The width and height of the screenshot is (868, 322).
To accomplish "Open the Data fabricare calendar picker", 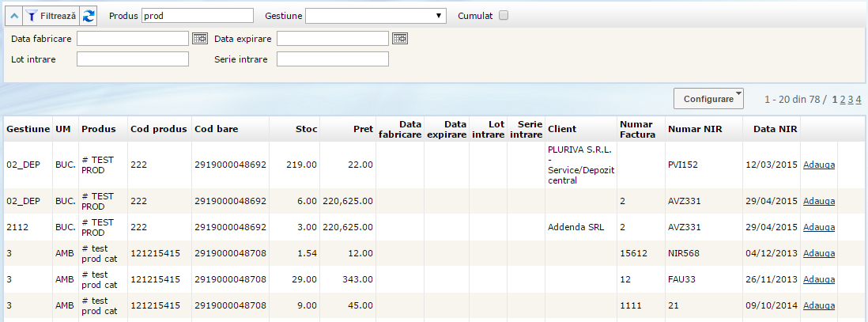I will coord(200,38).
